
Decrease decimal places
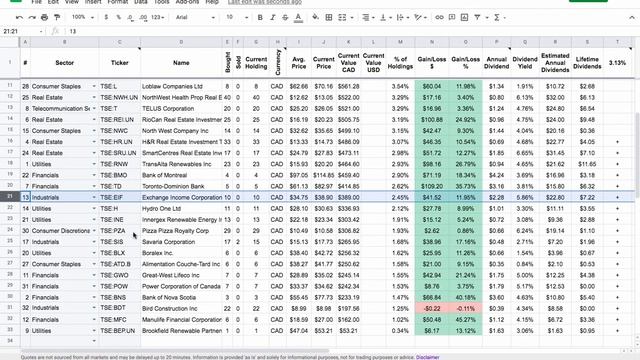[130, 18]
